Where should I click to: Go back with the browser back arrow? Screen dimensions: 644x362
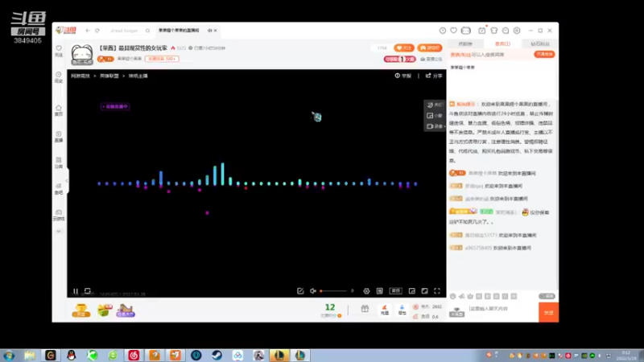coord(88,31)
